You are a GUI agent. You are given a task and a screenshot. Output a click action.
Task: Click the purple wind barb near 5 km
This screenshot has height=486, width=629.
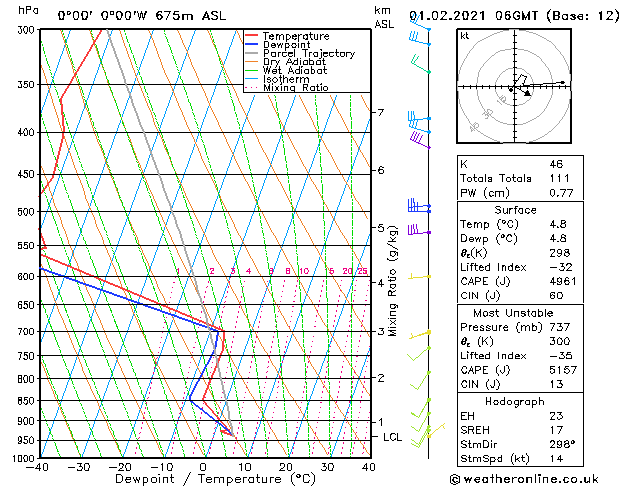tap(419, 230)
